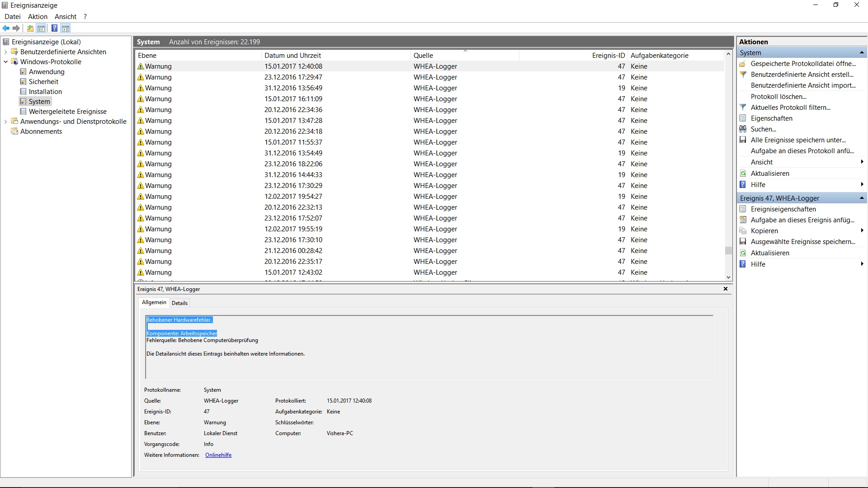Open the Aktion menu
The image size is (868, 488).
(38, 17)
